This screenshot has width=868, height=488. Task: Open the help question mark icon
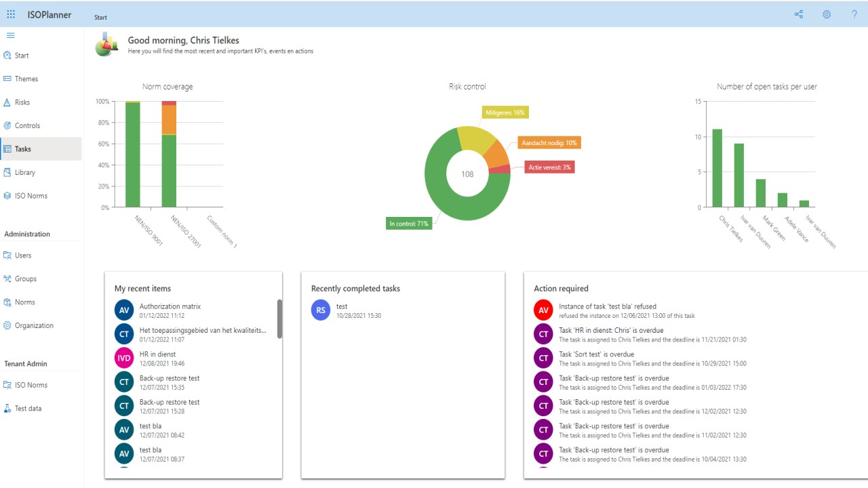pos(854,14)
